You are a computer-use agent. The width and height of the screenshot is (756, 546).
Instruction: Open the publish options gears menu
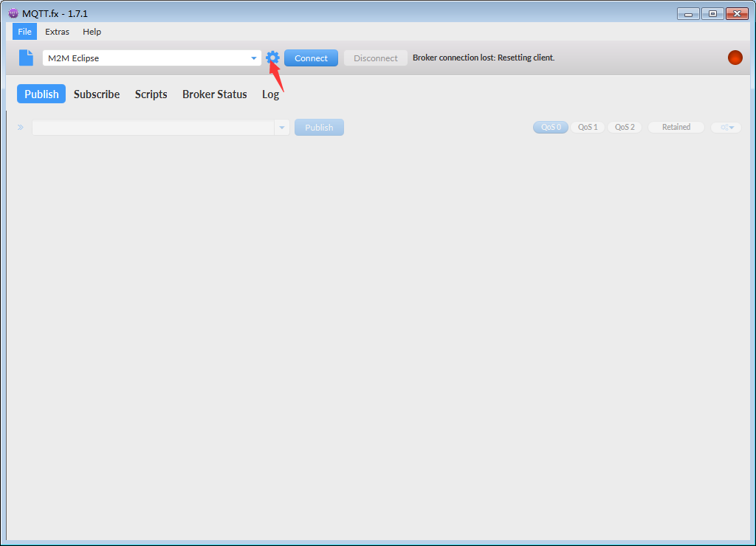[726, 127]
